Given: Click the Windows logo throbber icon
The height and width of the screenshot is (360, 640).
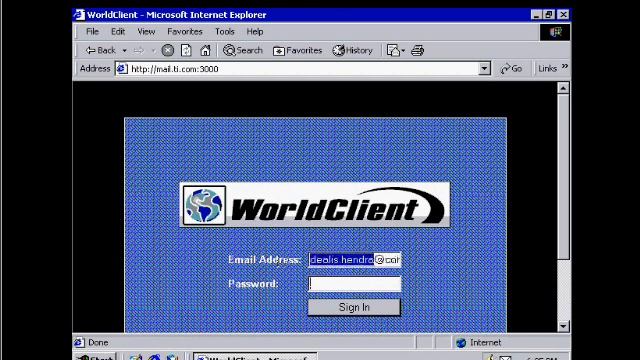Looking at the screenshot, I should click(x=555, y=32).
